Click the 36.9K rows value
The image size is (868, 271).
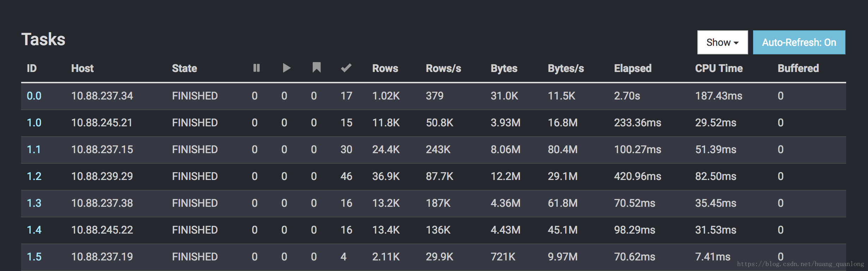(x=386, y=176)
